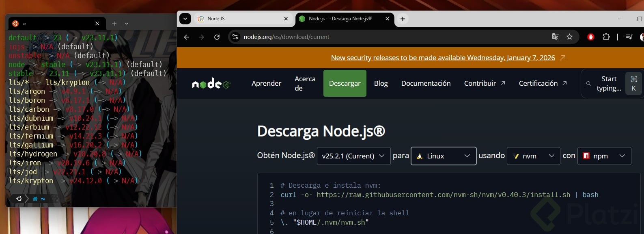Image resolution: width=644 pixels, height=234 pixels.
Task: Close the Descarga Node.js browser tab
Action: pyautogui.click(x=387, y=19)
